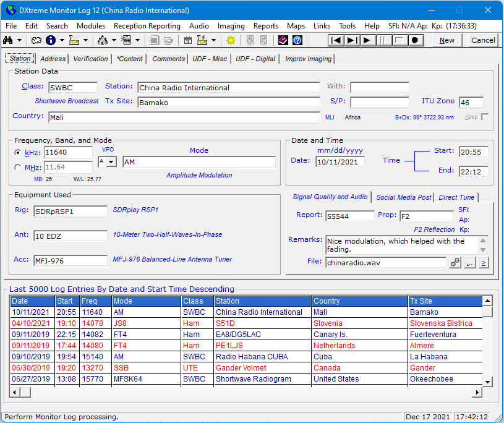Click the Date field 10/11/2021

[340, 161]
